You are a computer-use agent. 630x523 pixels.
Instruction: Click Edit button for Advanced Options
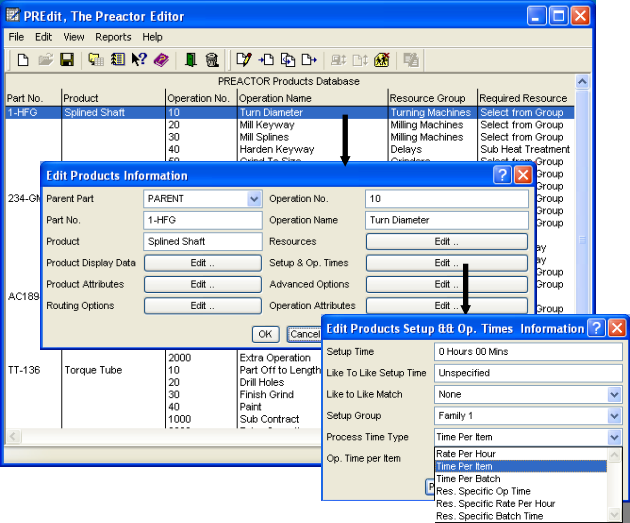[447, 284]
